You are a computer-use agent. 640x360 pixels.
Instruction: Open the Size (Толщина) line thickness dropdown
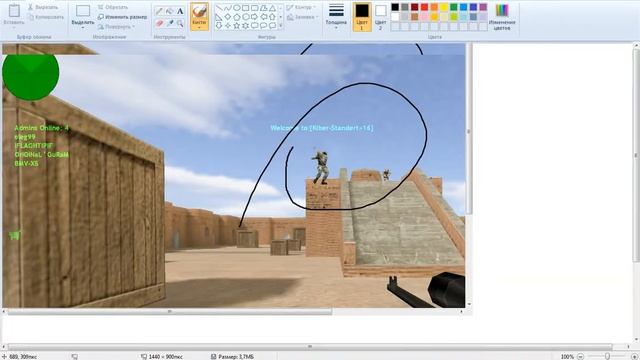tap(336, 17)
